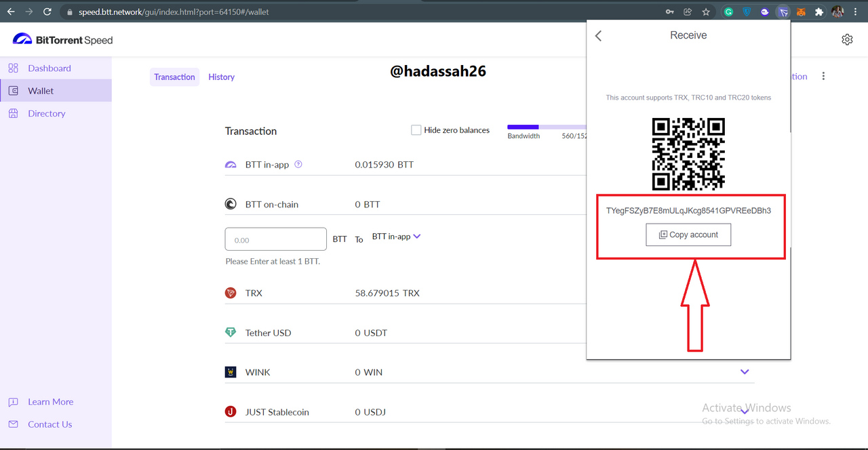Click the Learn More link
Viewport: 868px width, 450px height.
coord(50,402)
